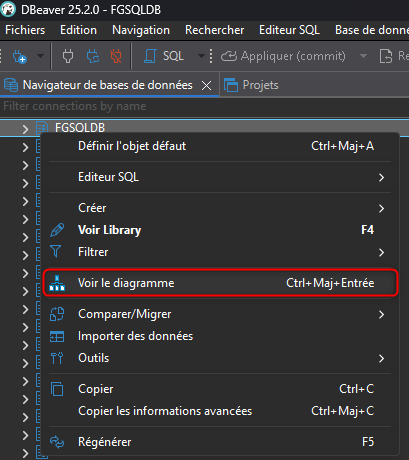Open the new connection dropdown arrow

pos(40,56)
